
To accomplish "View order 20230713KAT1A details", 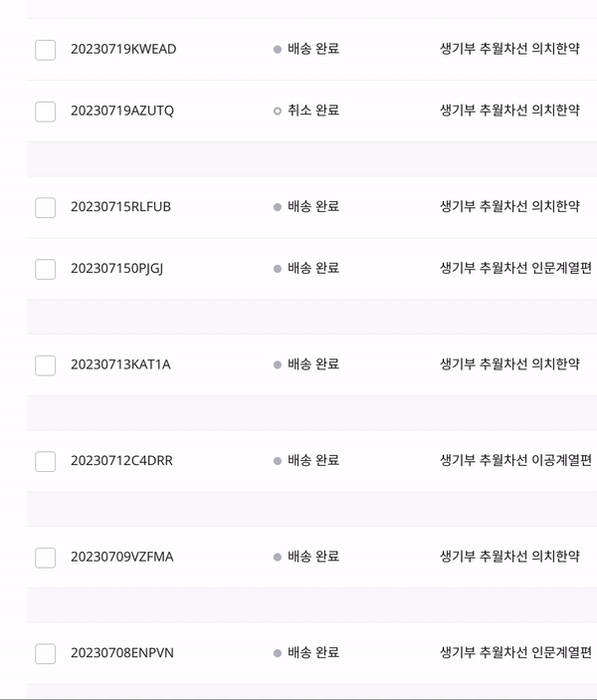I will tap(120, 364).
